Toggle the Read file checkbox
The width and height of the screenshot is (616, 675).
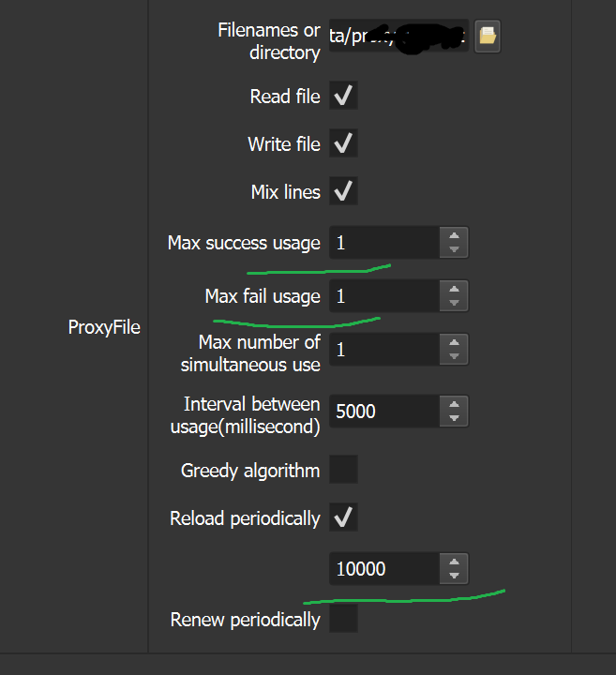tap(343, 96)
